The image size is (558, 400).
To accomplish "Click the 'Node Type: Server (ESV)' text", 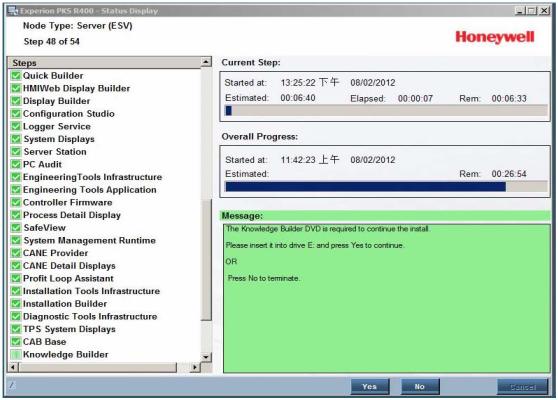I will [x=78, y=26].
